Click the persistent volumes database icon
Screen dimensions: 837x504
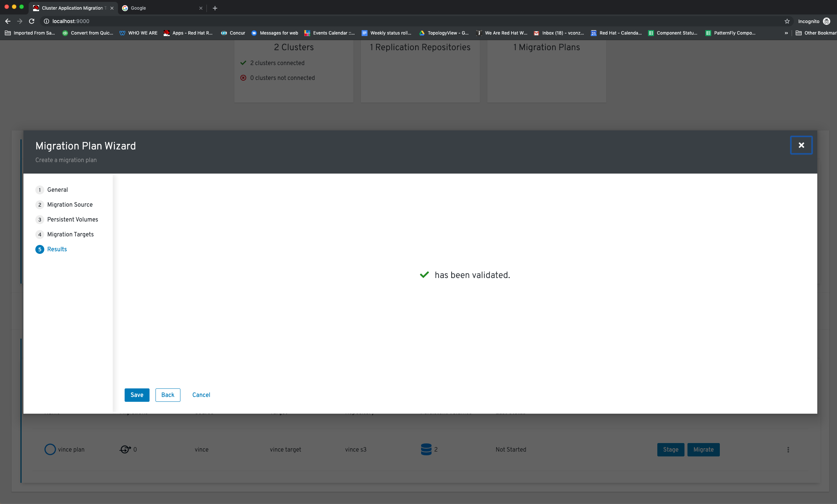[426, 449]
